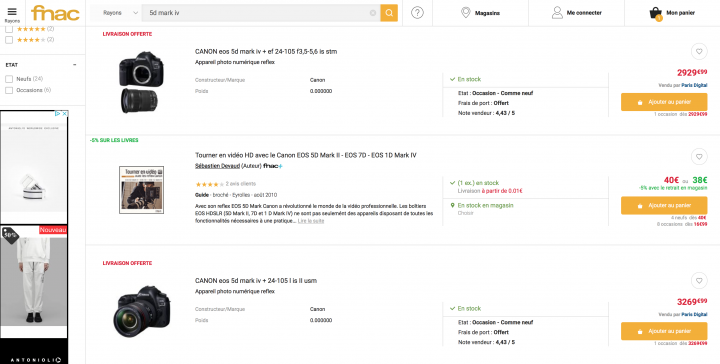Check the Occasions (6) filter
This screenshot has width=720, height=364.
[9, 90]
